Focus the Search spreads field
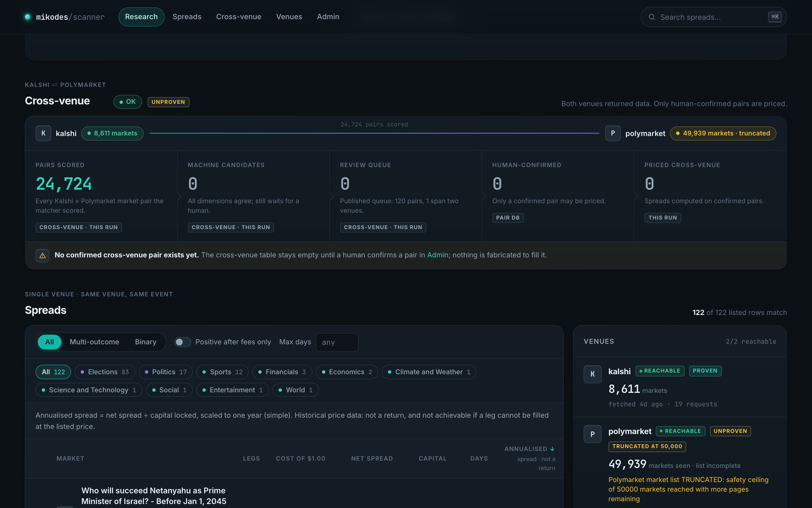Image resolution: width=812 pixels, height=508 pixels. tap(713, 17)
